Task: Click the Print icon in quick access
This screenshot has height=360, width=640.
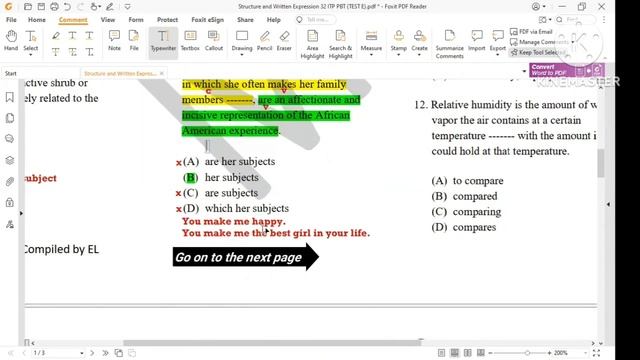Action: (54, 7)
